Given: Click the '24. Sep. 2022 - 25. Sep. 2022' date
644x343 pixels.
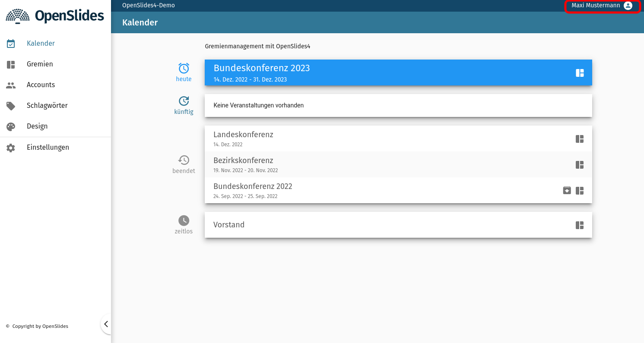Looking at the screenshot, I should (x=245, y=196).
